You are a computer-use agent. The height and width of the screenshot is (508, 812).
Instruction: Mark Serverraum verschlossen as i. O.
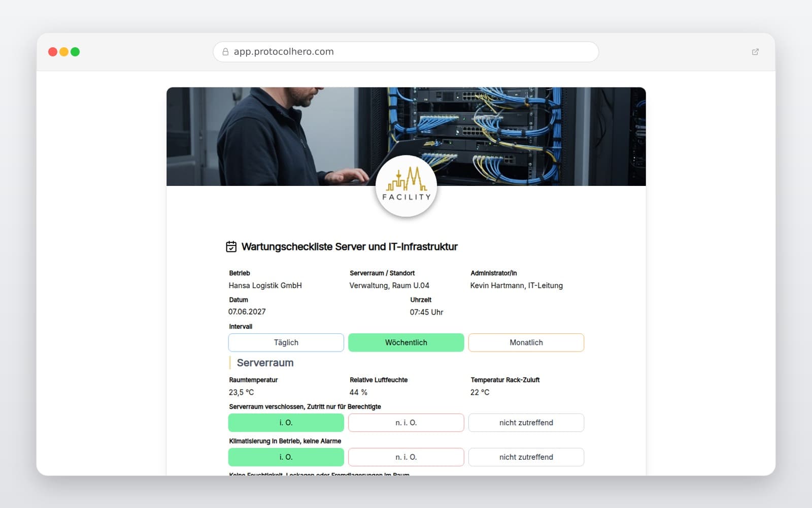[x=286, y=423]
